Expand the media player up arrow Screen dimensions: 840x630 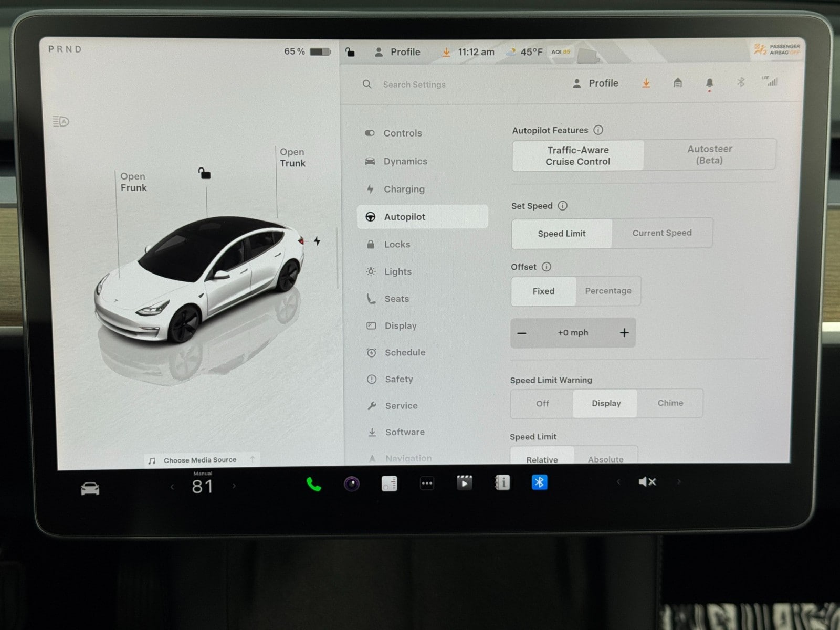click(x=253, y=460)
